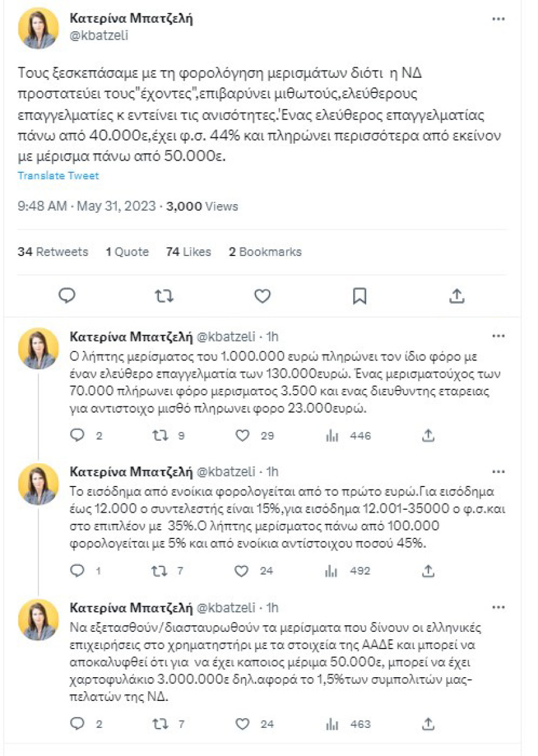Open the reply composer on the main tweet
The height and width of the screenshot is (756, 538).
tap(67, 296)
